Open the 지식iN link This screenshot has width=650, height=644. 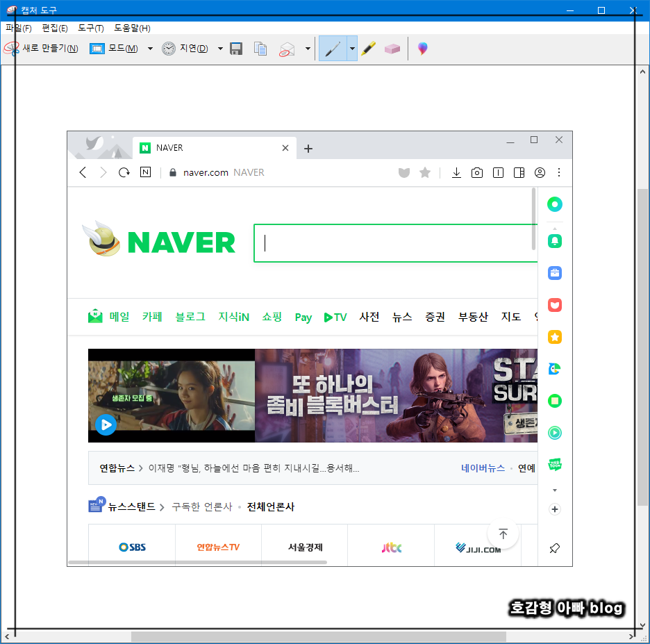click(x=234, y=317)
